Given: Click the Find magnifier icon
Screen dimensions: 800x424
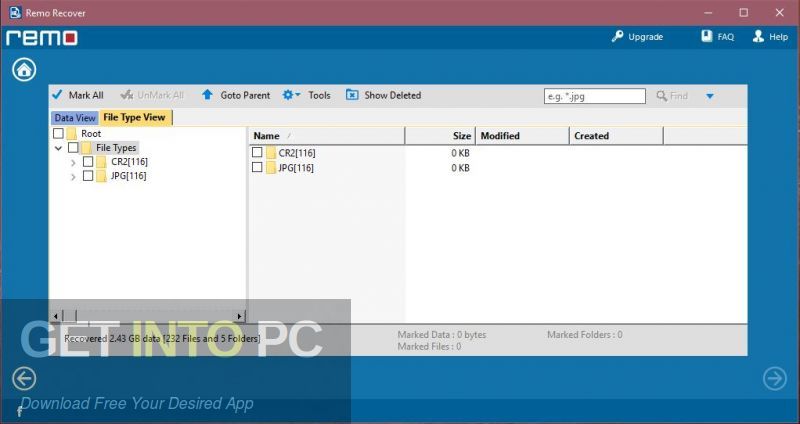Looking at the screenshot, I should [x=662, y=96].
